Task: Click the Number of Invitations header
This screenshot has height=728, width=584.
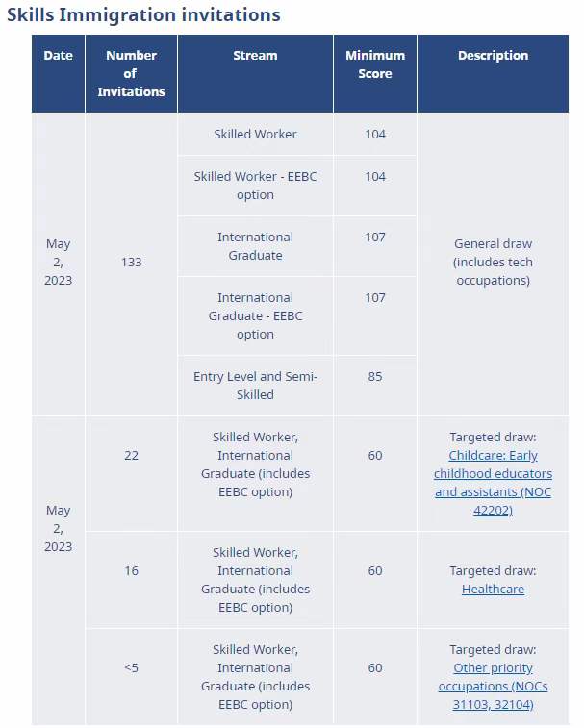Action: pos(131,73)
